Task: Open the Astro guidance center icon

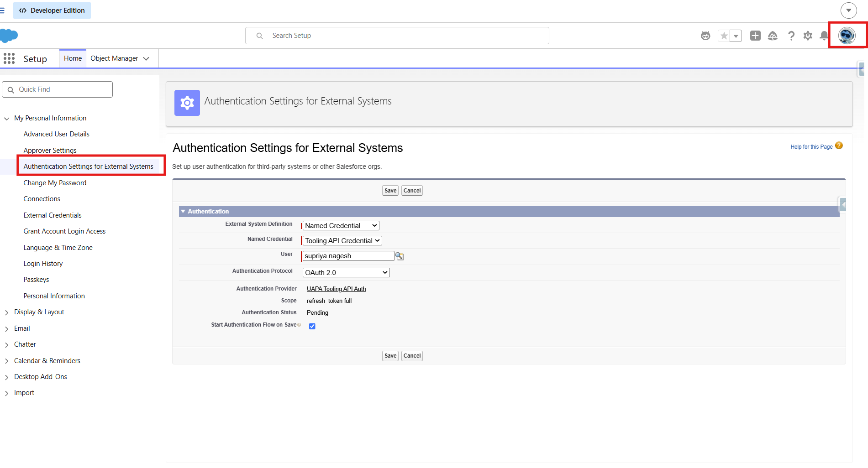Action: tap(705, 36)
